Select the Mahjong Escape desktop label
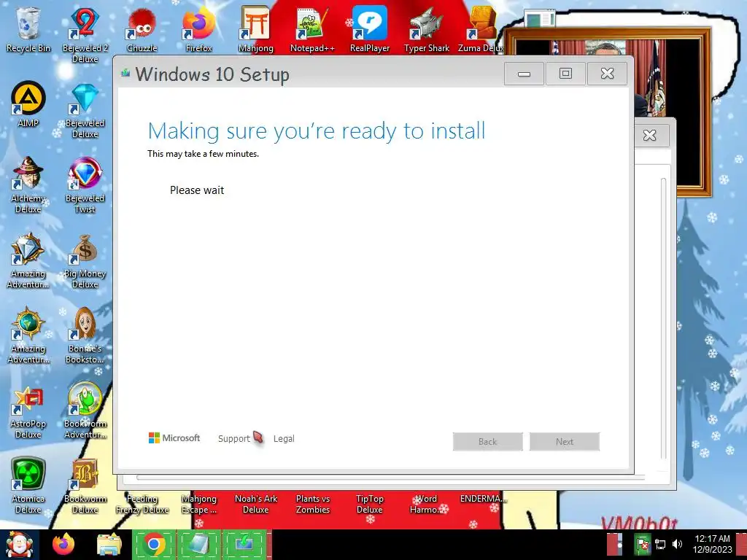 (x=198, y=504)
